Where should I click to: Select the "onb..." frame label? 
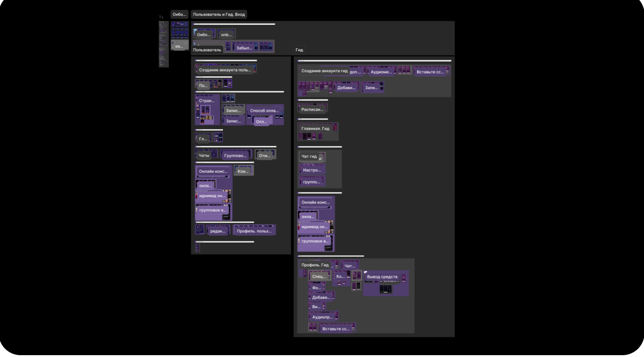226,35
